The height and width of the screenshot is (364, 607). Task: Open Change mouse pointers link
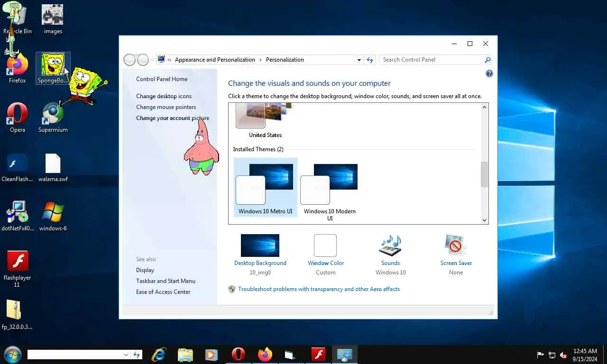coord(166,107)
